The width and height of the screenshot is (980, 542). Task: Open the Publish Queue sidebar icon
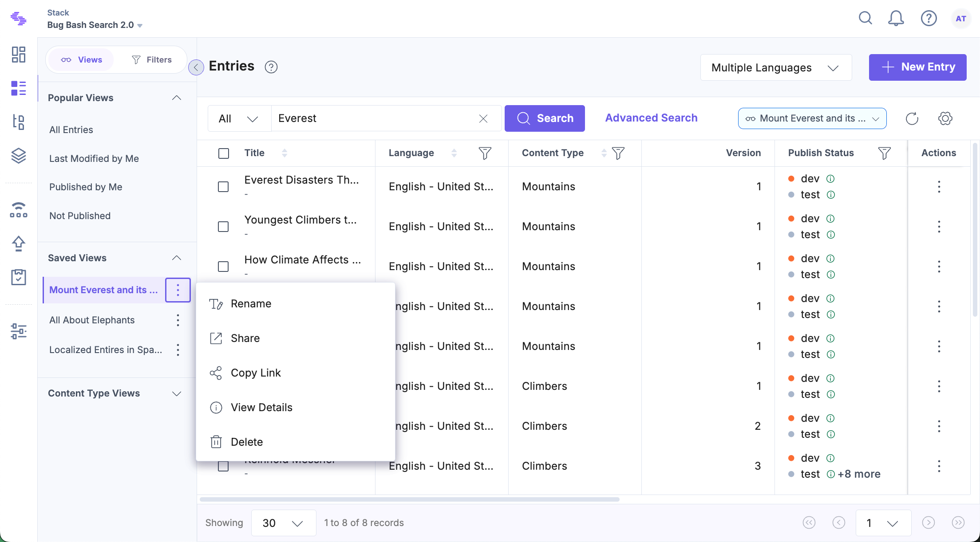pos(19,210)
